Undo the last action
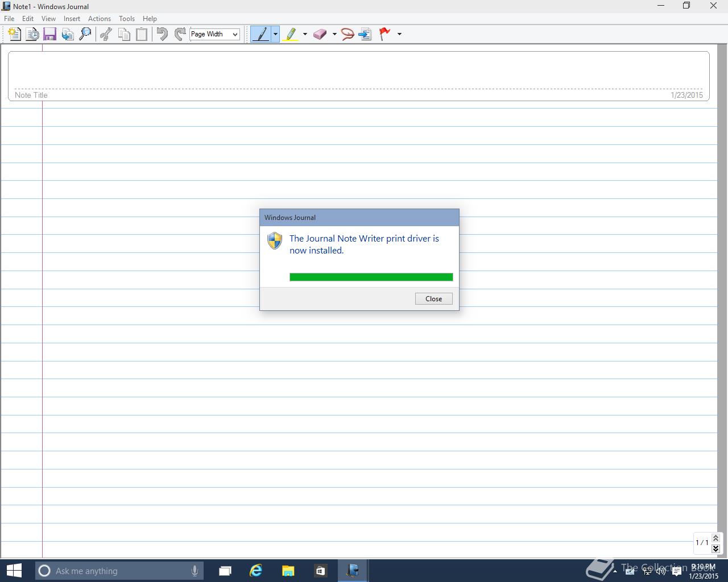Image resolution: width=728 pixels, height=582 pixels. click(162, 34)
